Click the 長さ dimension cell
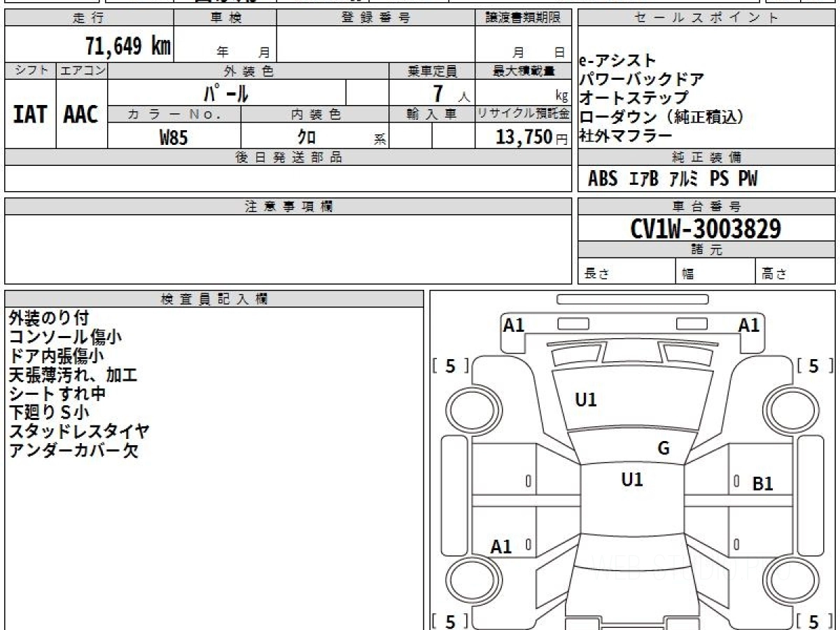This screenshot has width=840, height=630. coord(627,272)
